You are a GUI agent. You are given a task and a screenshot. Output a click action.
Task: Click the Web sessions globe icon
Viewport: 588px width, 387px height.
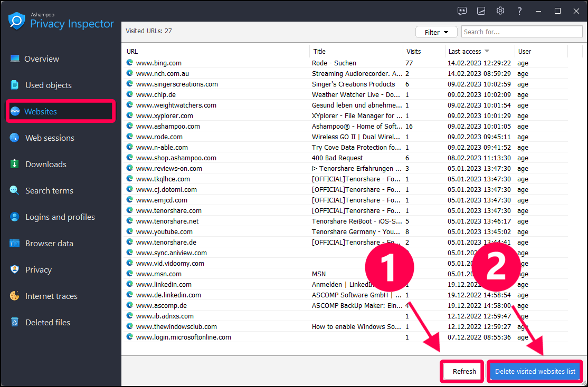14,138
